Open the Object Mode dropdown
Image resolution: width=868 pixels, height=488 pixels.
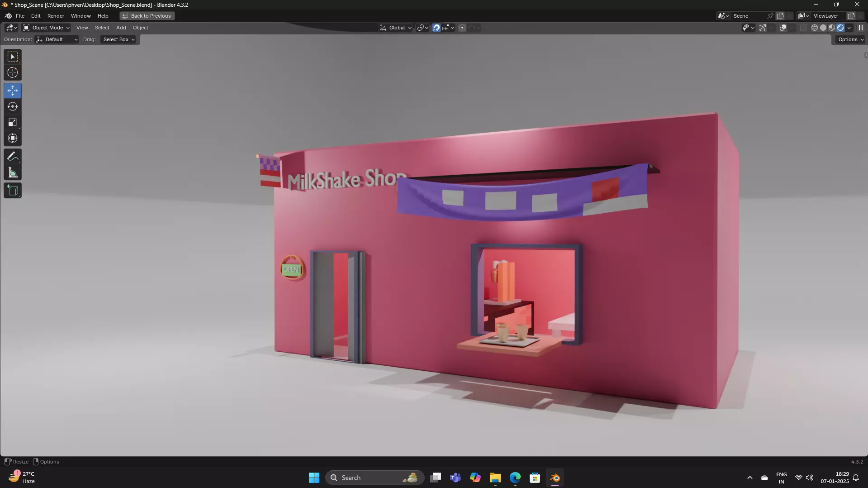point(46,28)
